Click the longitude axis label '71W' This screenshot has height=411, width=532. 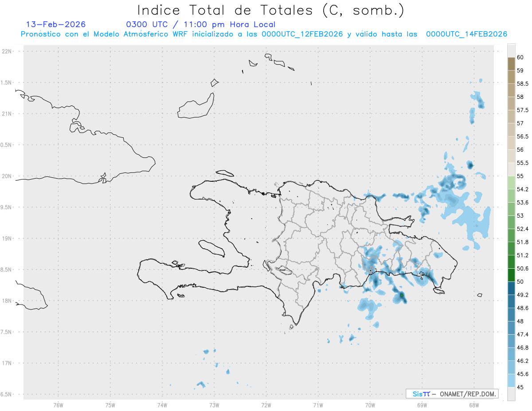click(318, 405)
